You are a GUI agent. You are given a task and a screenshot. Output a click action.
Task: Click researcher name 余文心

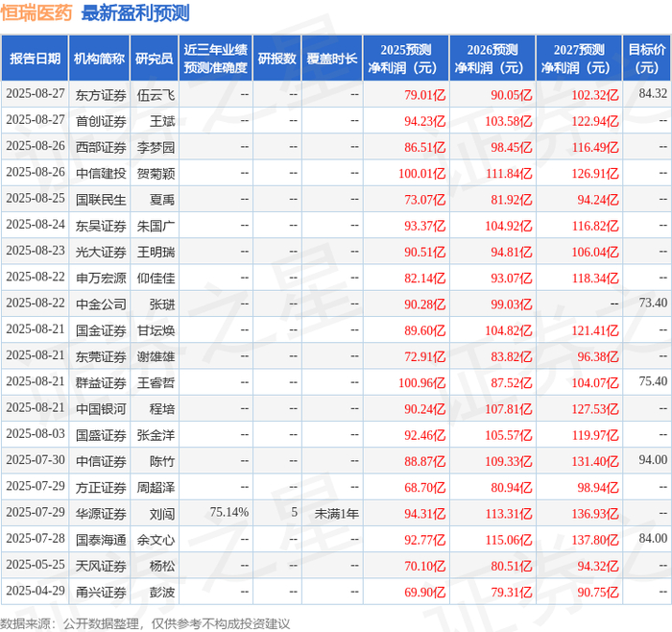[x=156, y=540]
